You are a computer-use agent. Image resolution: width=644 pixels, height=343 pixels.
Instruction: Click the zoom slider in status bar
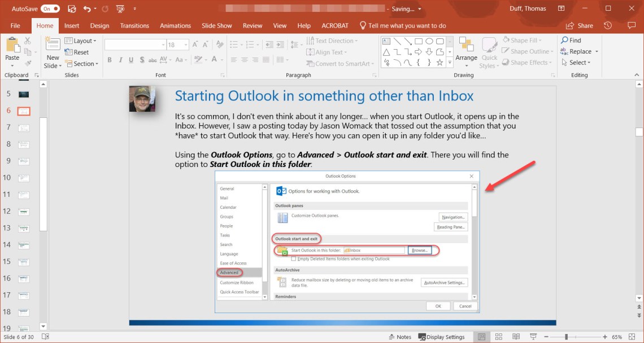[x=566, y=337]
